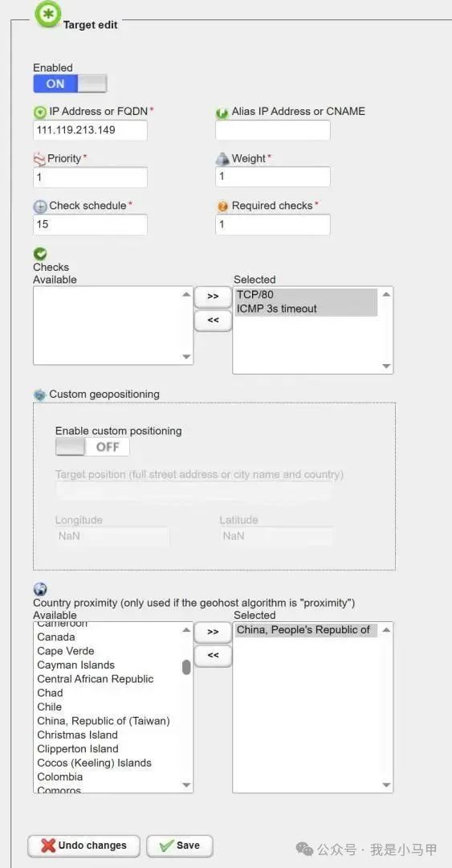Click the Undo changes button

pyautogui.click(x=84, y=845)
